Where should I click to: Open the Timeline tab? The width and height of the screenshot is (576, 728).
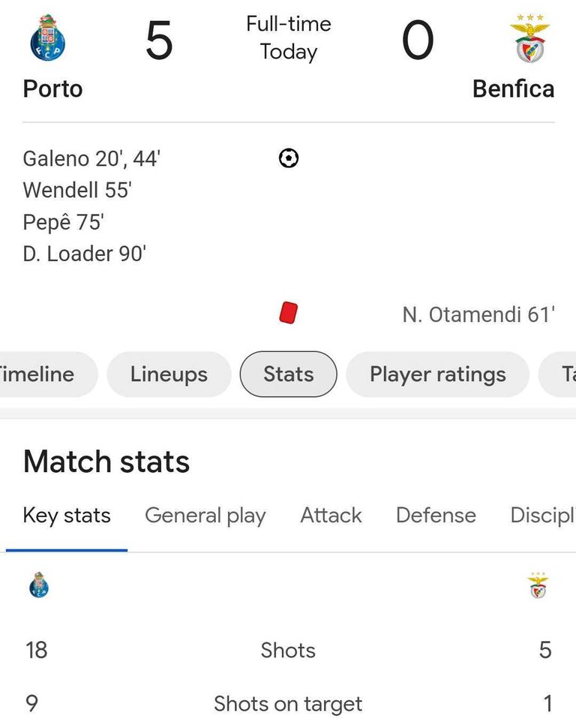(46, 375)
